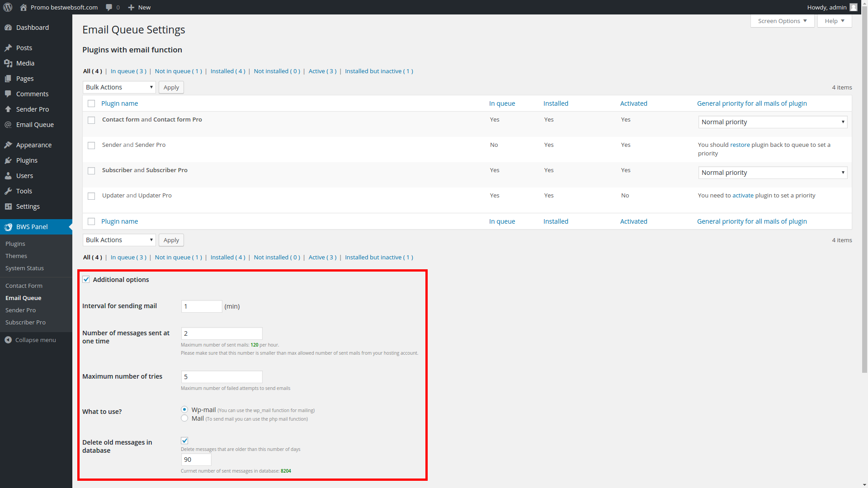This screenshot has height=488, width=868.
Task: Expand the Help panel
Action: click(835, 21)
